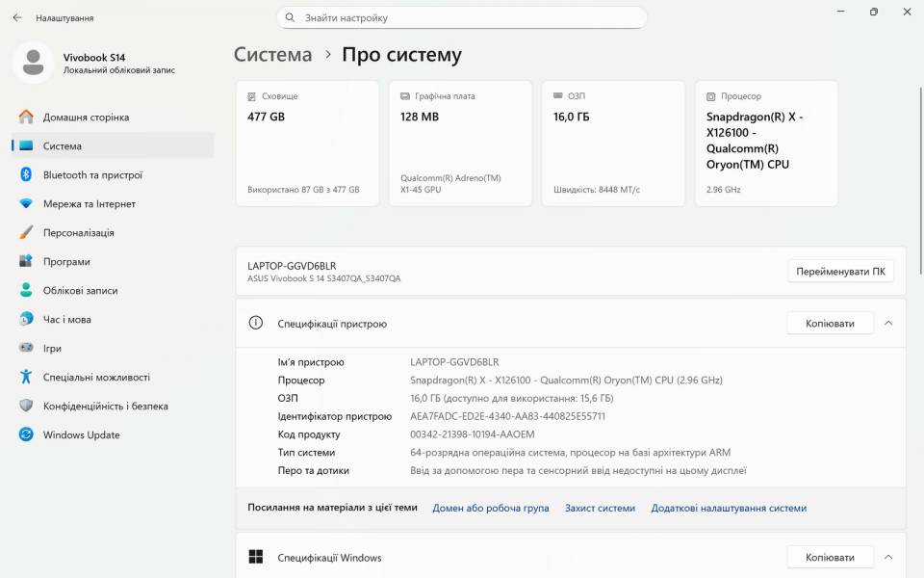
Task: Open Додаткові налаштування системи link
Action: (x=729, y=507)
